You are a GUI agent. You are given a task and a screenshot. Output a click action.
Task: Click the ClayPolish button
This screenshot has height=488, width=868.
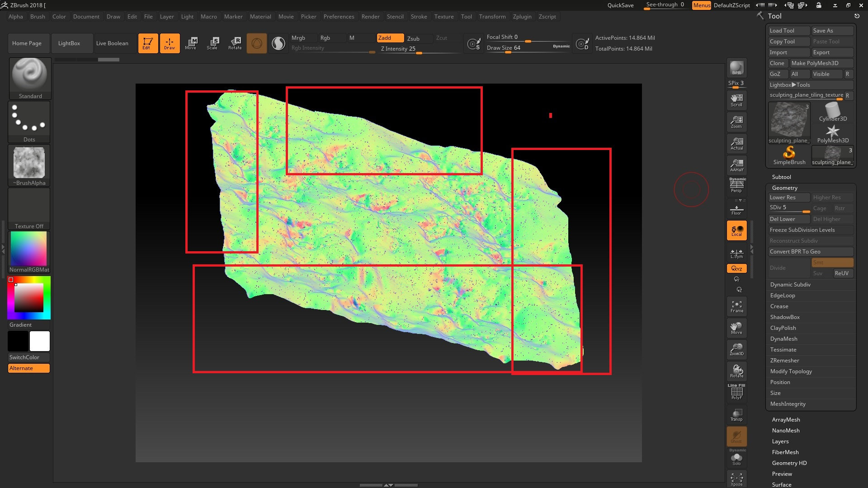783,328
